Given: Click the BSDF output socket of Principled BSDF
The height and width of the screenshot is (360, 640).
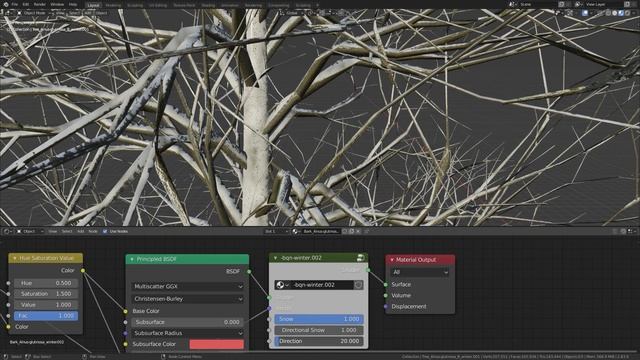Looking at the screenshot, I should (249, 271).
